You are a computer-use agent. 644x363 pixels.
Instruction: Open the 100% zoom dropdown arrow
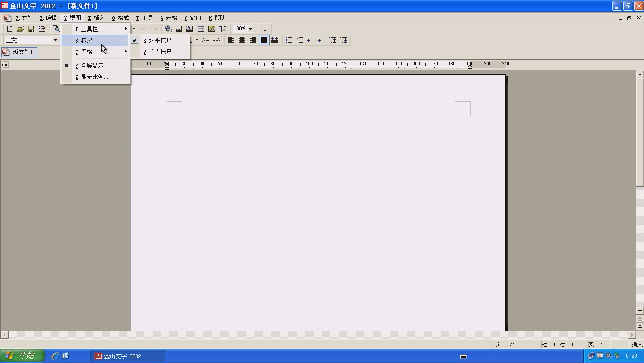pyautogui.click(x=250, y=29)
